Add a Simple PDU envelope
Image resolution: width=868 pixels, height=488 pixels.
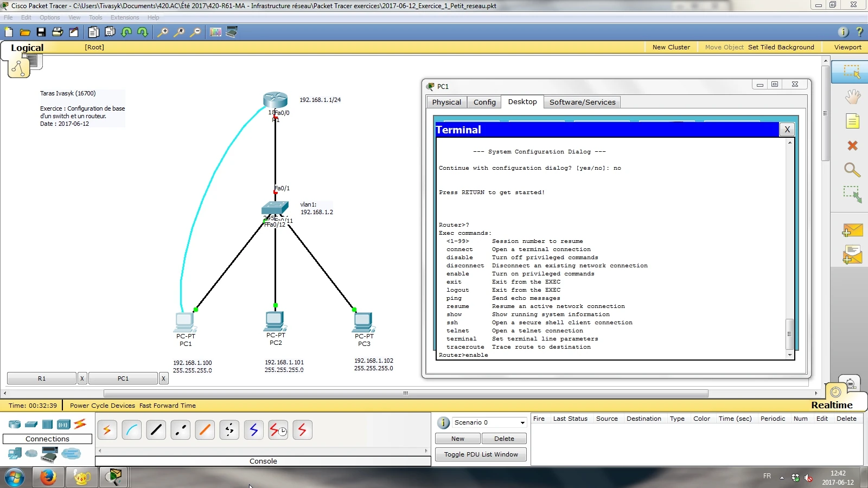tap(852, 230)
